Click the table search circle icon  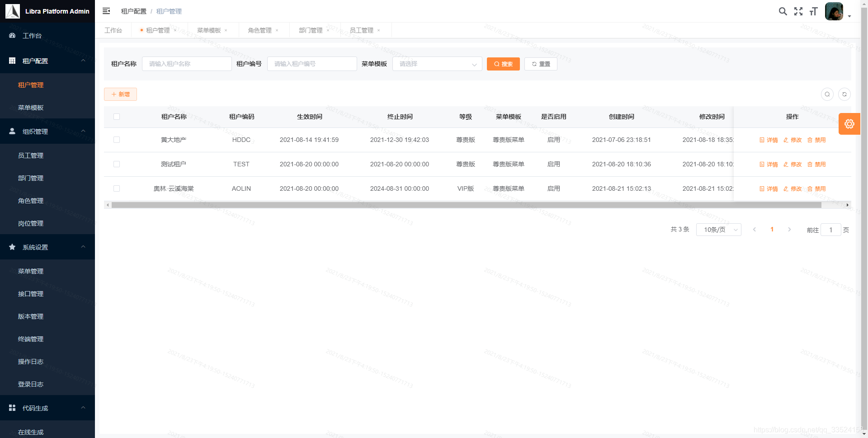pyautogui.click(x=827, y=94)
